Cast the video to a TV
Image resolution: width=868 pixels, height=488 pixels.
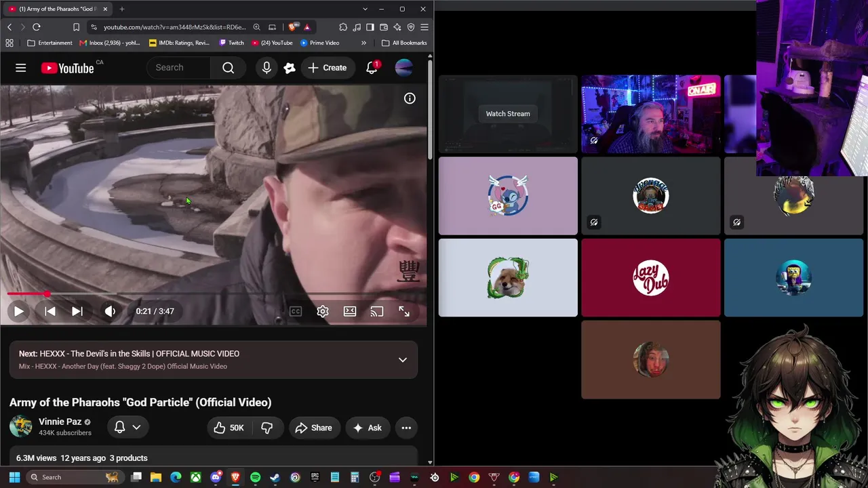[377, 311]
